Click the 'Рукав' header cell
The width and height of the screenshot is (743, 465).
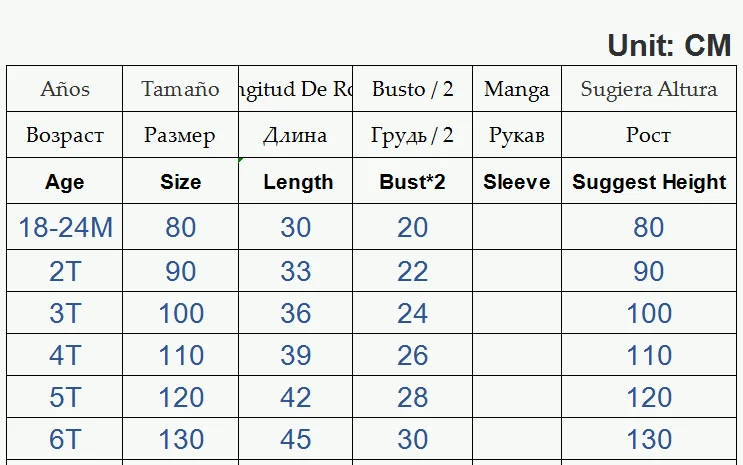[516, 135]
